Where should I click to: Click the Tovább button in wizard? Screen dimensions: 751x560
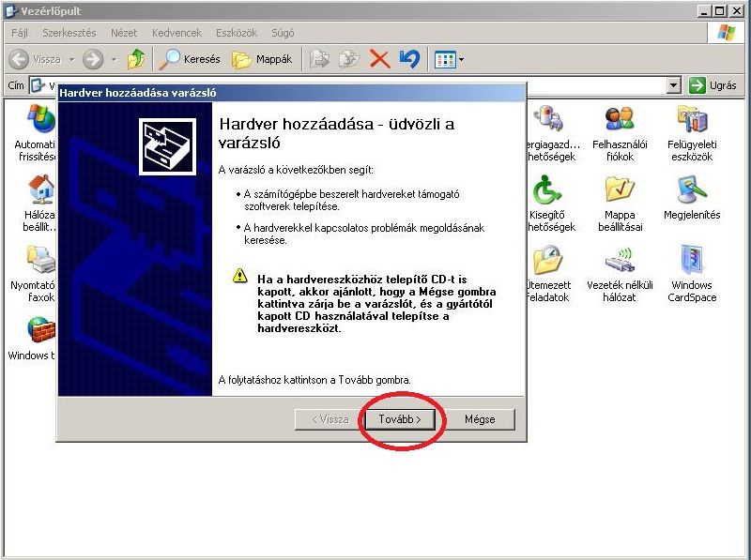click(400, 419)
